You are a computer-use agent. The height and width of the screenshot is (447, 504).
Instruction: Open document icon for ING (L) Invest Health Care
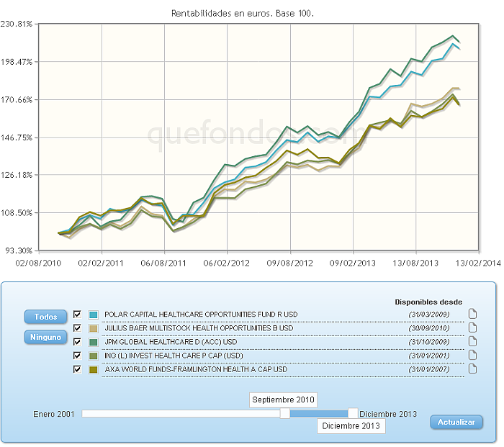472,355
